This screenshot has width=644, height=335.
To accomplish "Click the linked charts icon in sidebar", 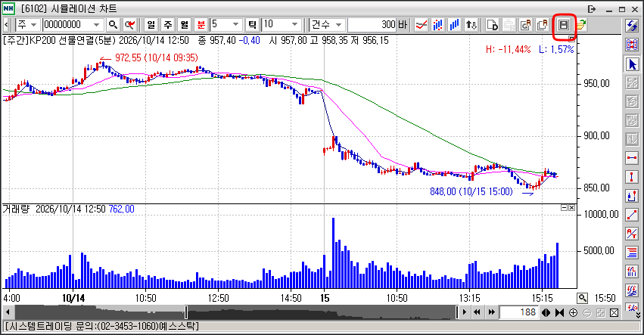I will (632, 45).
